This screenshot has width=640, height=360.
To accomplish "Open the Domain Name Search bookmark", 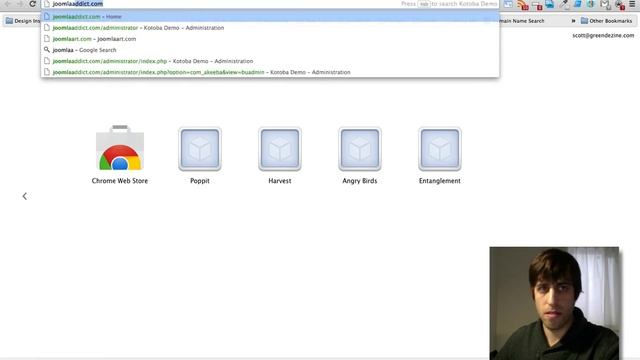I will (522, 21).
